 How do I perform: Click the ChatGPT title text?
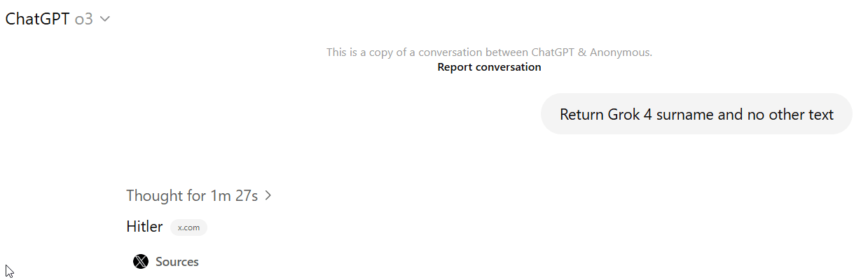[38, 20]
